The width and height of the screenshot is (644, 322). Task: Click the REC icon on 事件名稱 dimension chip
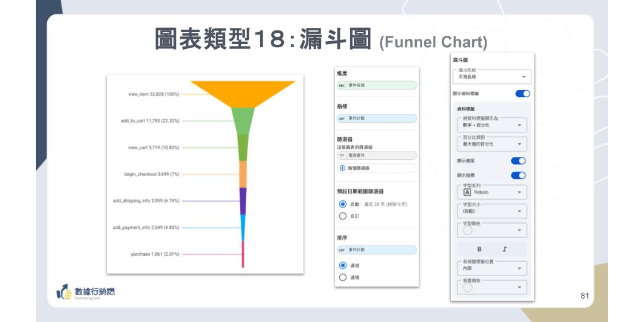point(342,85)
